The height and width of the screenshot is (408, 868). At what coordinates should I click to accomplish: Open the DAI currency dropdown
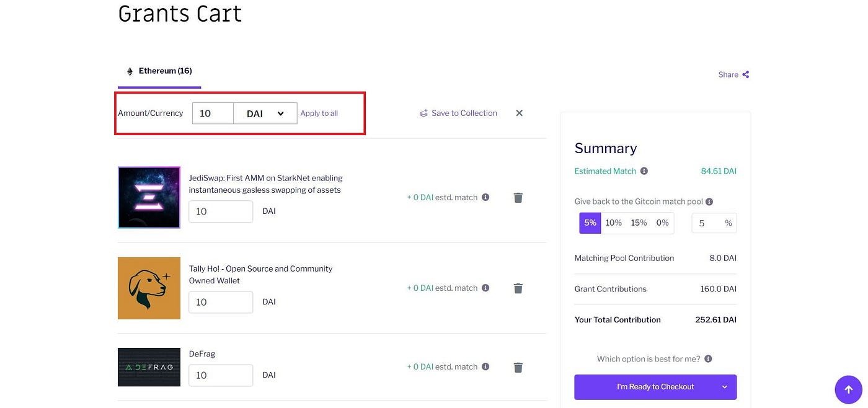265,113
